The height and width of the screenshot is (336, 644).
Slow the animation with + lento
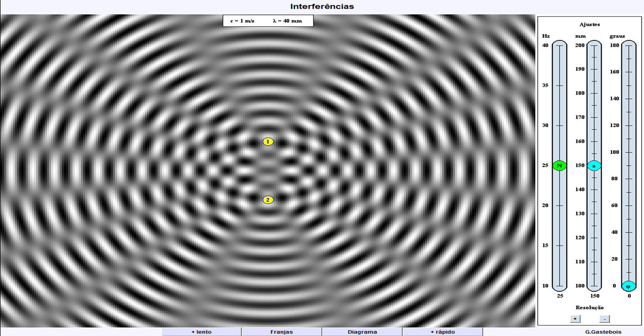(x=201, y=332)
